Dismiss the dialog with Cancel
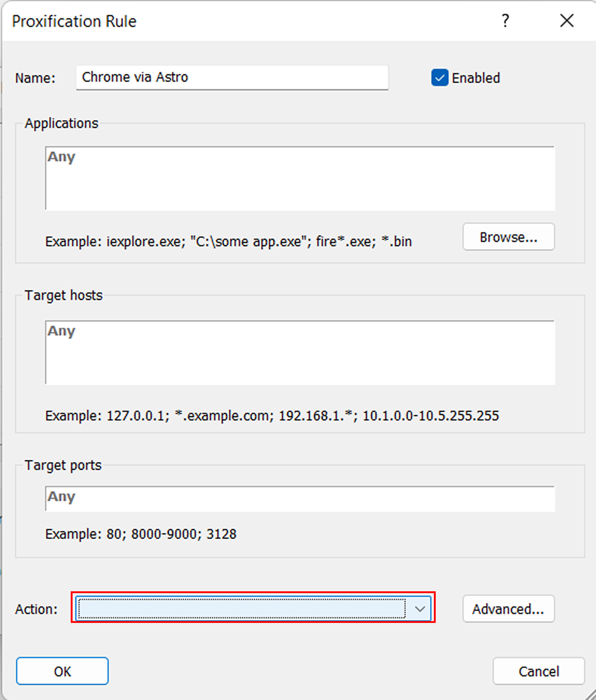The width and height of the screenshot is (596, 700). pos(538,671)
